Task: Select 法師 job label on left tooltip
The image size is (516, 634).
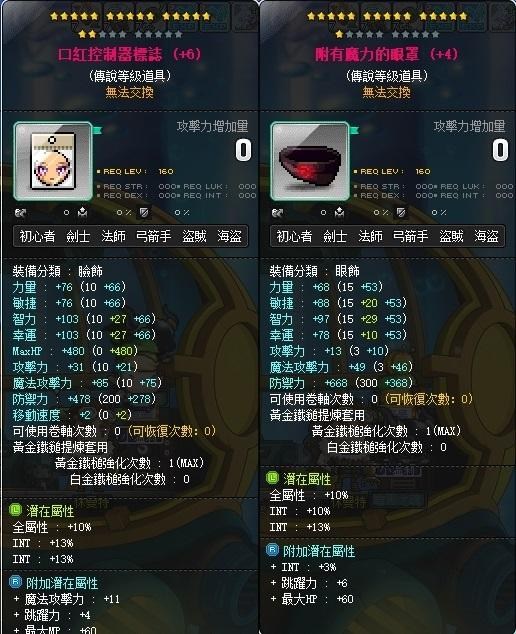Action: click(113, 236)
